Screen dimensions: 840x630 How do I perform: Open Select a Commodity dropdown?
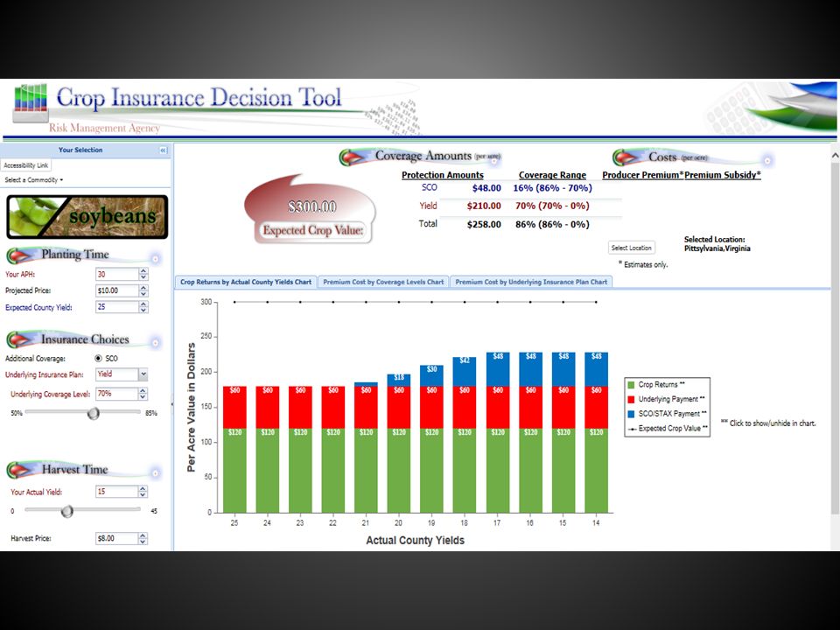pos(34,180)
